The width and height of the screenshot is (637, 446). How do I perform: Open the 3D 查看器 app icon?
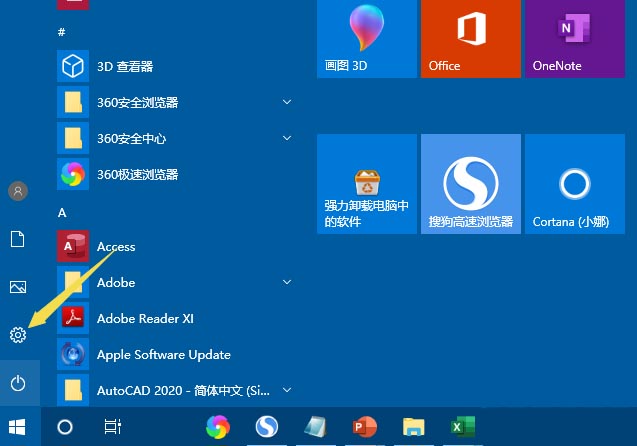click(73, 66)
